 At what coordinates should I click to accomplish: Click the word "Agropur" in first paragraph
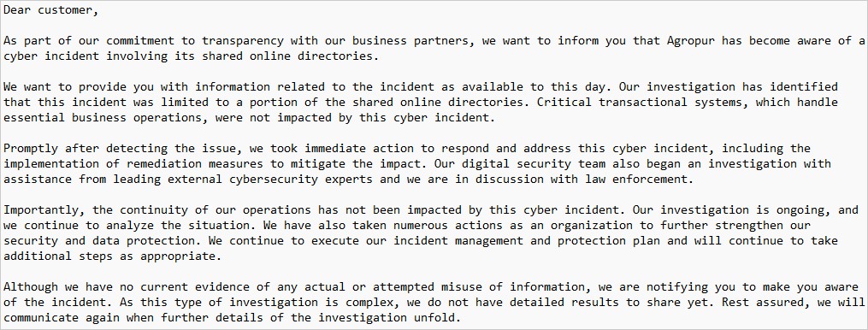pyautogui.click(x=691, y=41)
